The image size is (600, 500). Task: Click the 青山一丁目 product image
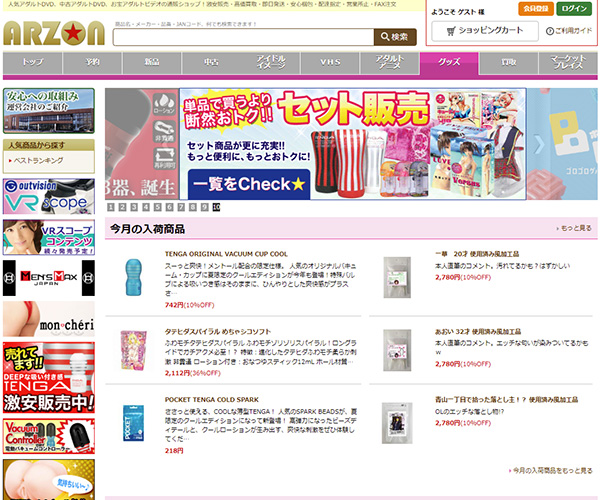(397, 423)
